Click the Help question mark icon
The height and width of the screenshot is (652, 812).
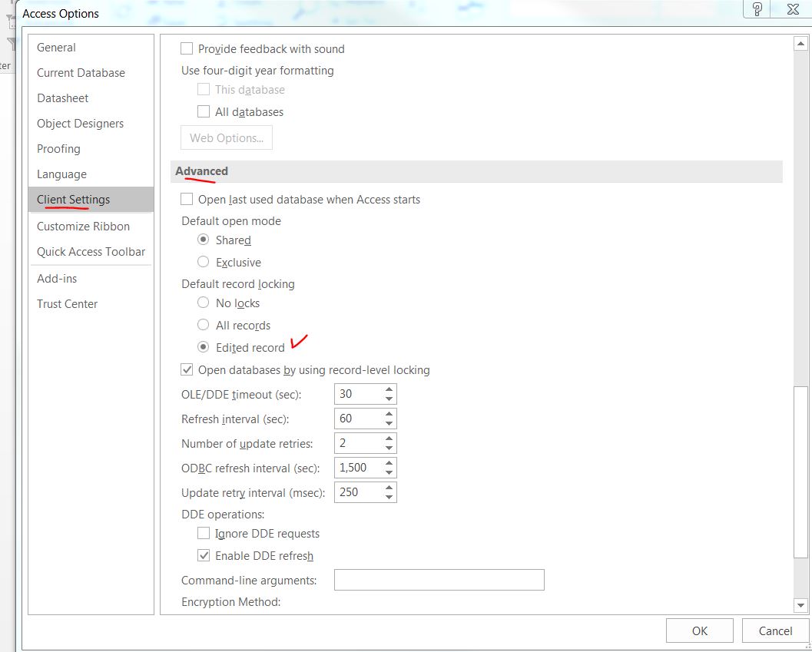pos(757,9)
